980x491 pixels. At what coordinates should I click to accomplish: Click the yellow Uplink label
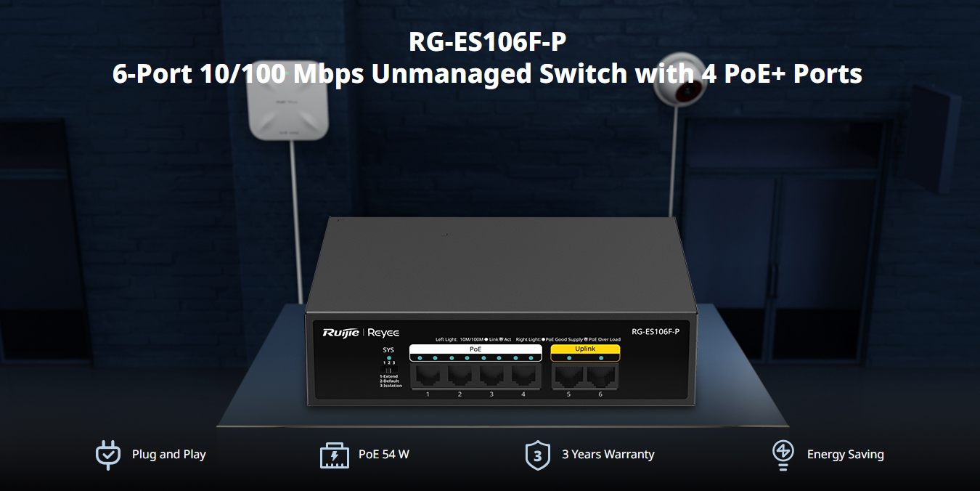(x=585, y=349)
